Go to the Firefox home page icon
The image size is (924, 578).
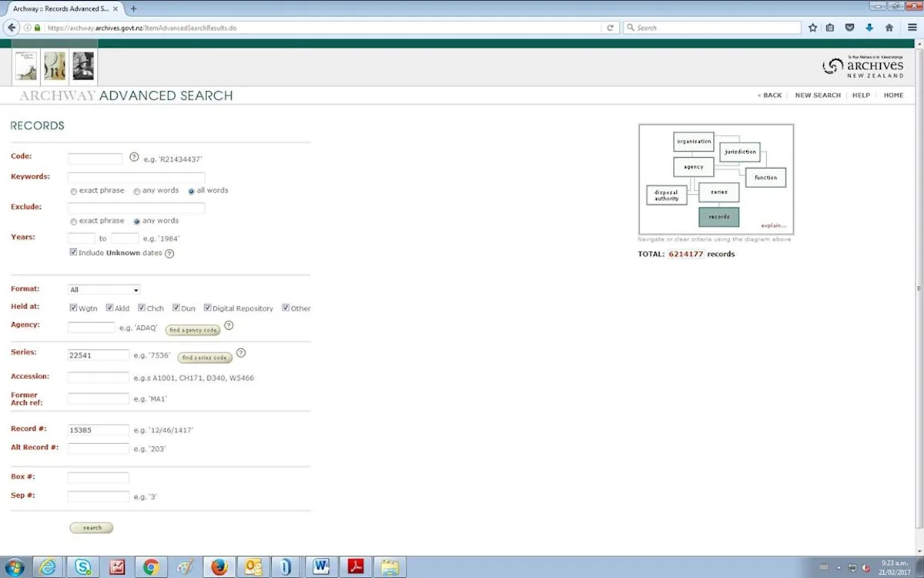tap(889, 28)
